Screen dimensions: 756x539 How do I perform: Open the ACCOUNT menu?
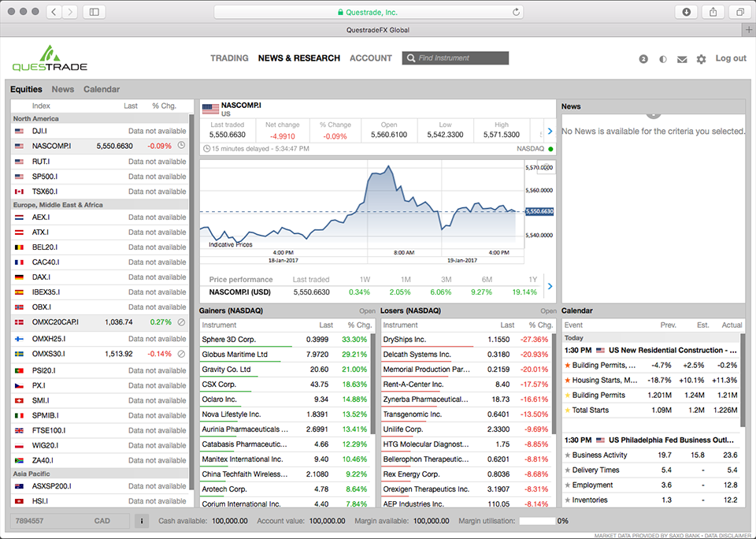point(371,58)
